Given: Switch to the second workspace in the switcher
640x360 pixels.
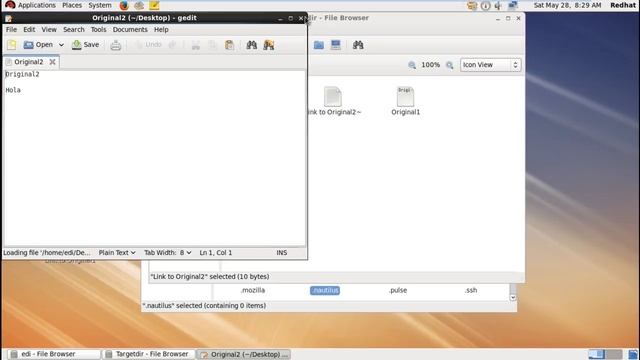Looking at the screenshot, I should pyautogui.click(x=613, y=354).
